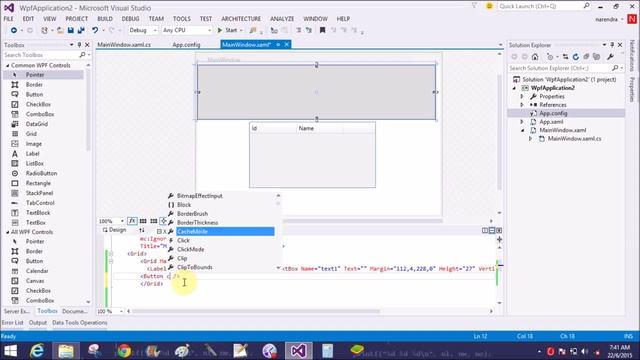Image resolution: width=640 pixels, height=360 pixels.
Task: Switch to the App.config editor tab
Action: tap(186, 44)
